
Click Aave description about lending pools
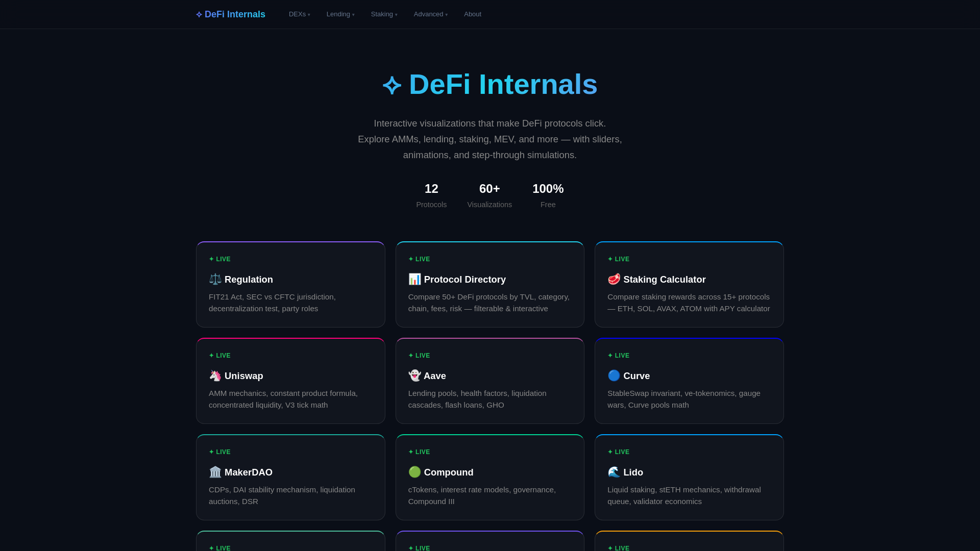[477, 399]
